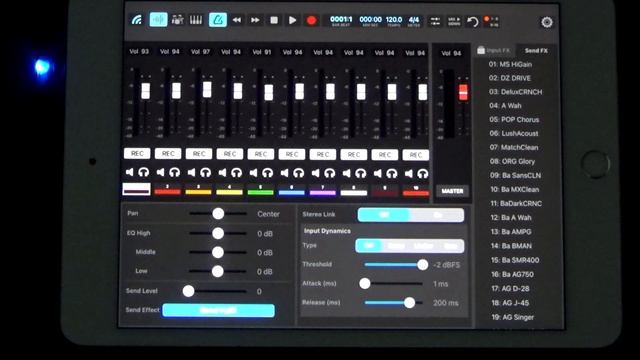The height and width of the screenshot is (360, 640).
Task: Click the 4/4 meter display
Action: (414, 21)
